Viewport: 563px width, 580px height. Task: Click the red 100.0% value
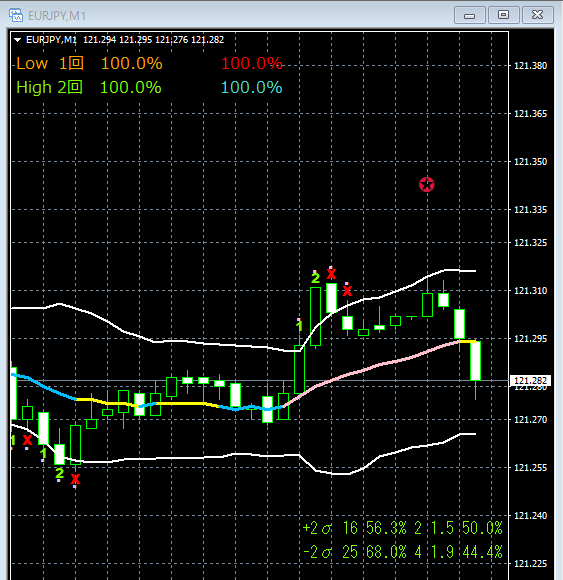252,64
